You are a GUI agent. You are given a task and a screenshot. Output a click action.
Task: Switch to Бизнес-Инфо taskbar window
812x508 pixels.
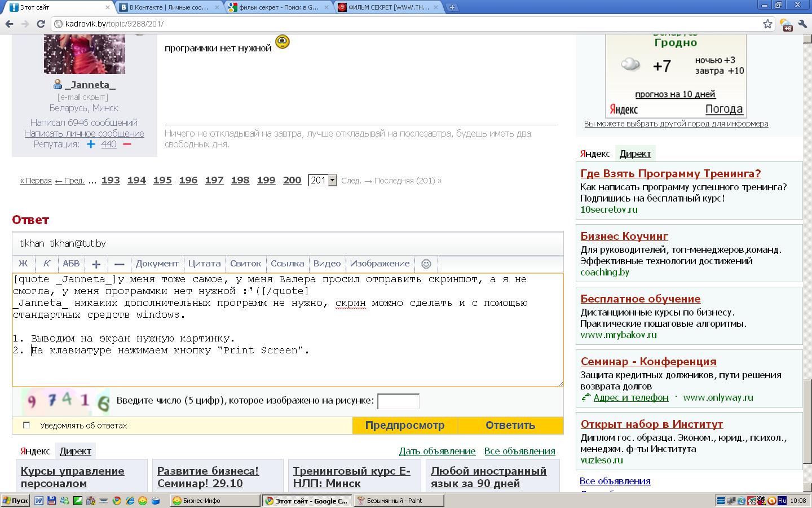click(x=215, y=501)
